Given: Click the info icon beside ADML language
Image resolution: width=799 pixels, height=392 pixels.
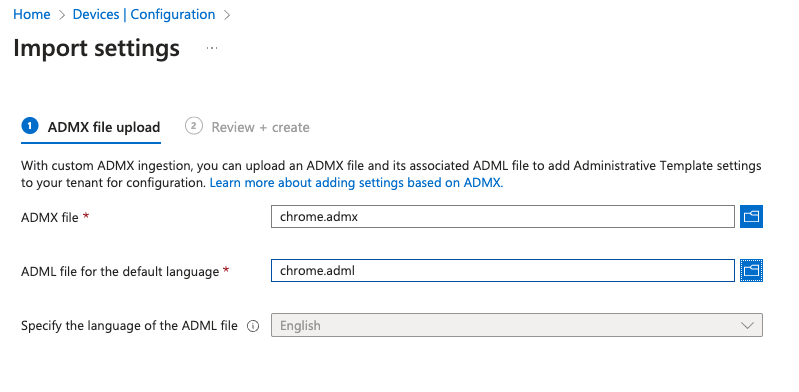Looking at the screenshot, I should point(253,326).
